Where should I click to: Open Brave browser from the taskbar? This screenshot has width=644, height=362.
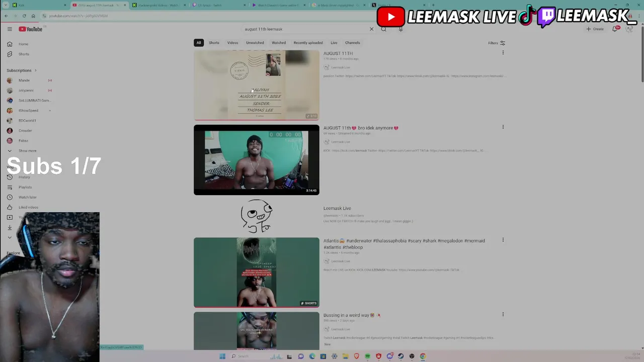click(x=357, y=356)
